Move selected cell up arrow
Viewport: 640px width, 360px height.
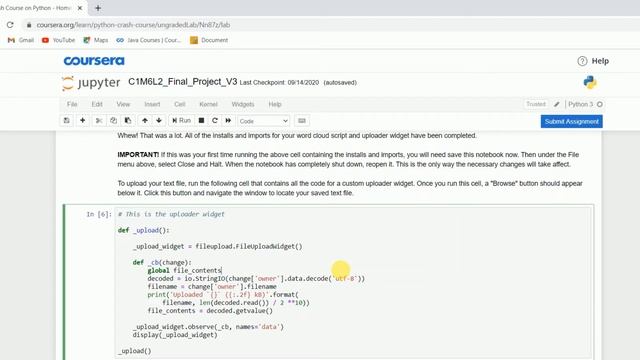(144, 121)
